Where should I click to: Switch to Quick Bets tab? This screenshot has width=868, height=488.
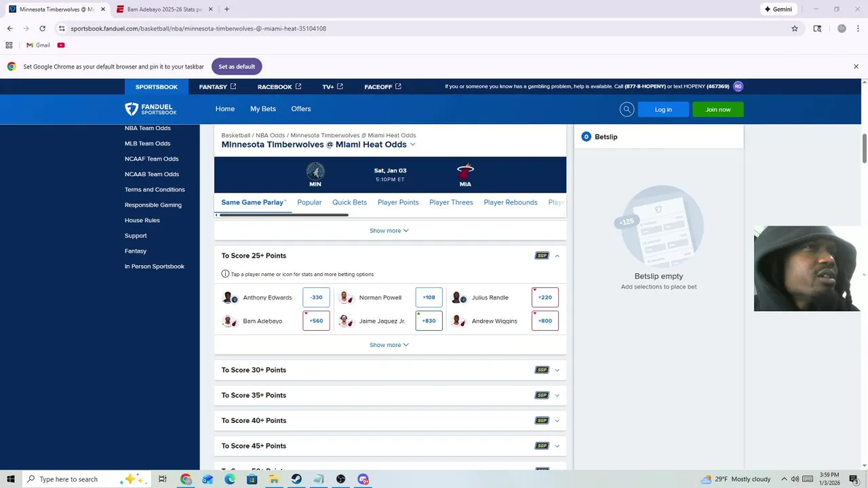[349, 203]
